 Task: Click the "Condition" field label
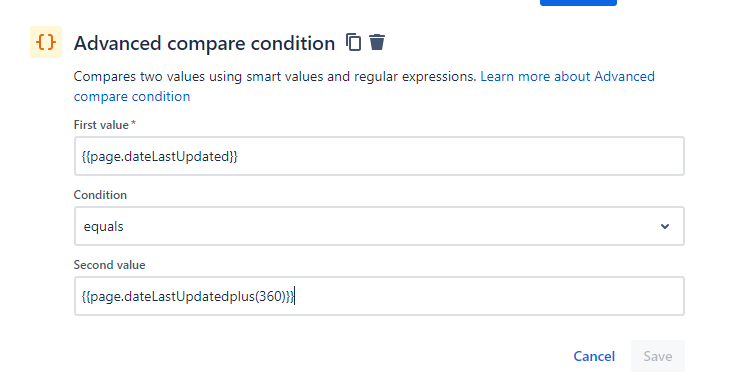tap(100, 195)
